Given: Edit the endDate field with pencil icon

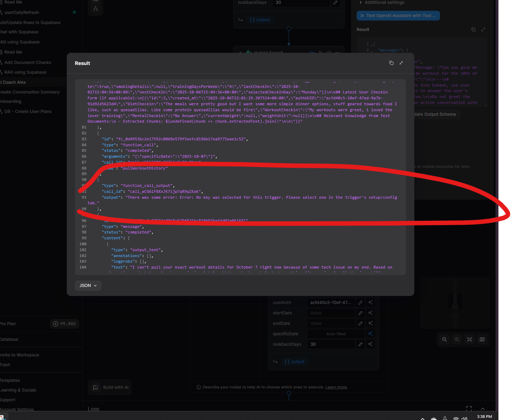Looking at the screenshot, I should click(x=360, y=323).
